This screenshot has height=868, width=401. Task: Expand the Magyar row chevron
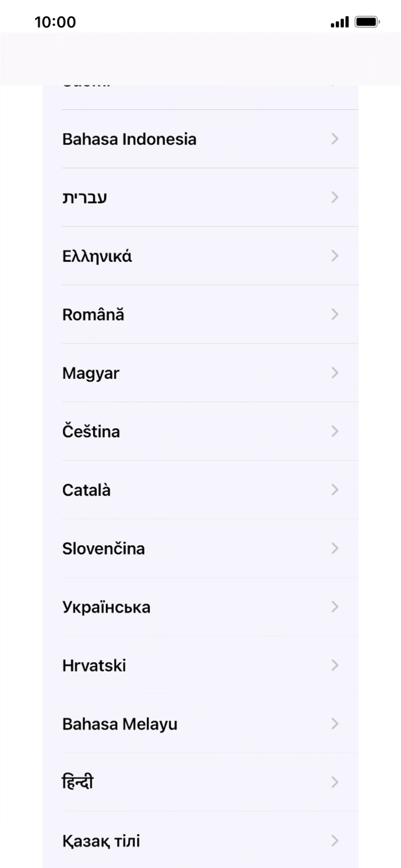coord(335,372)
